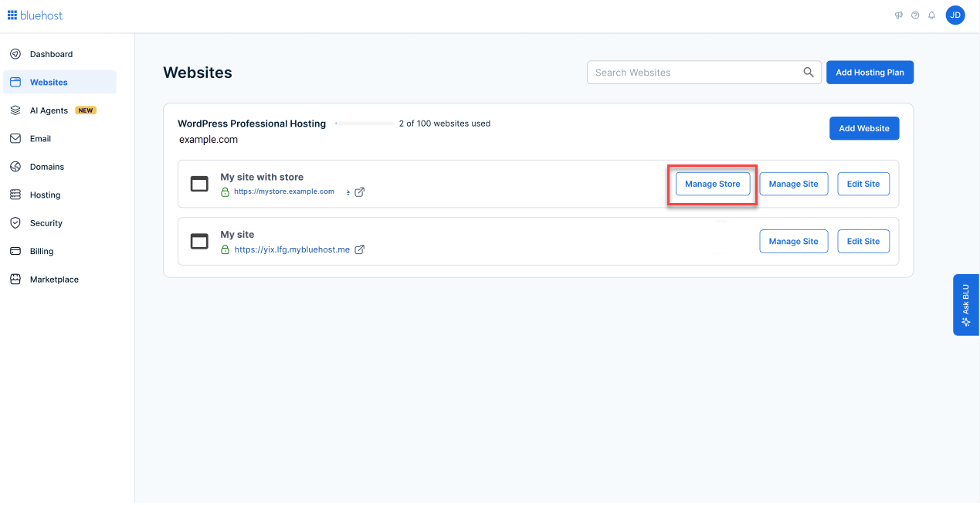The height and width of the screenshot is (505, 980).
Task: Open the Dashboard sidebar icon
Action: click(x=15, y=54)
